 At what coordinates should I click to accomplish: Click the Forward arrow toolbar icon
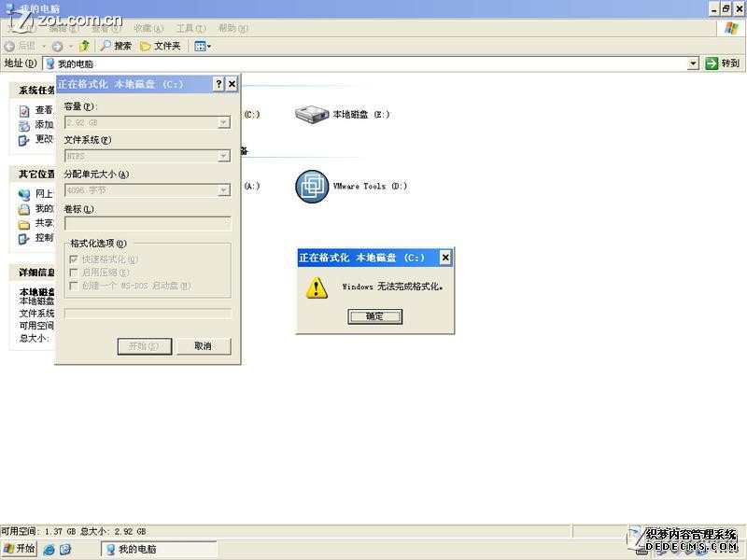(58, 46)
